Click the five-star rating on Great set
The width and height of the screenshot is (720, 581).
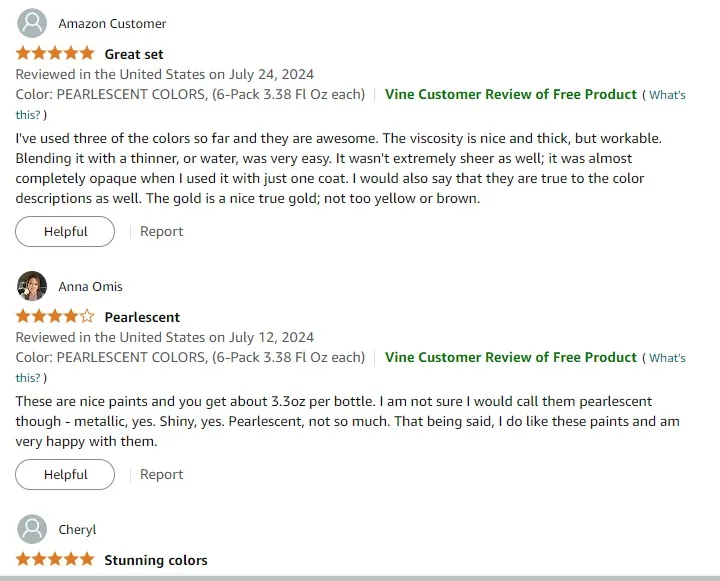coord(55,54)
